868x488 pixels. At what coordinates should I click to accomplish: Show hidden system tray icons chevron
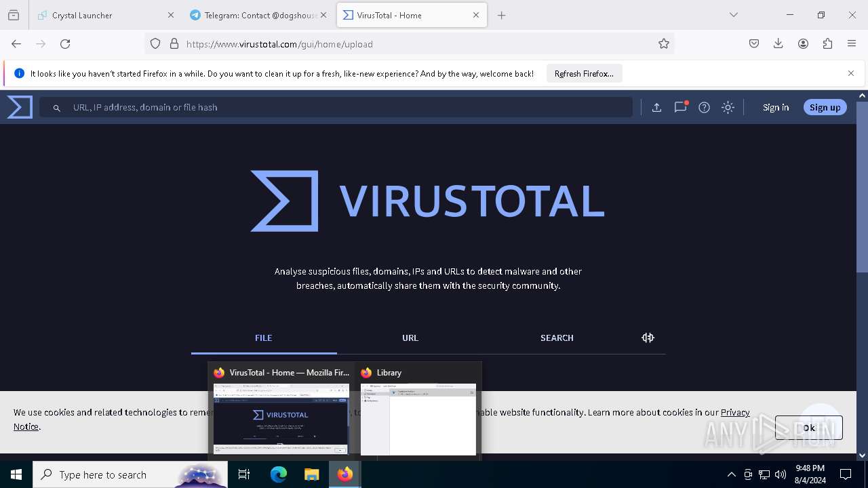(731, 474)
